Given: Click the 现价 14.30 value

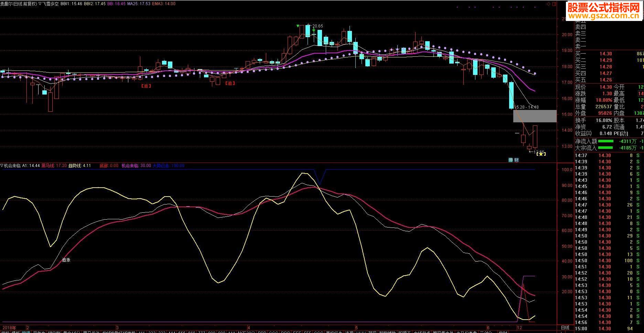Looking at the screenshot, I should click(606, 87).
